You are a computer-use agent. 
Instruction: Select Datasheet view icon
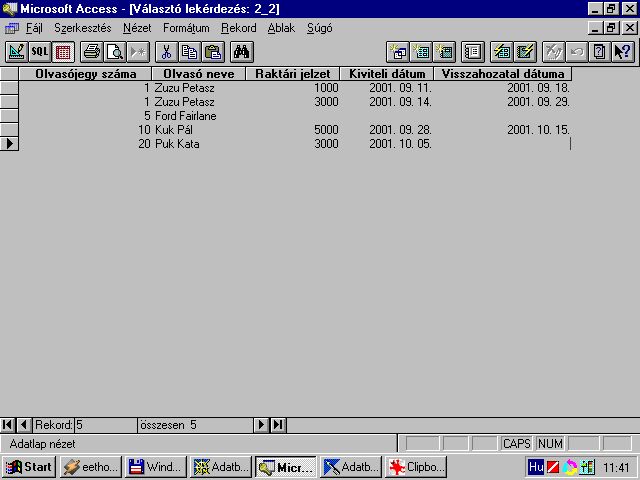point(63,52)
